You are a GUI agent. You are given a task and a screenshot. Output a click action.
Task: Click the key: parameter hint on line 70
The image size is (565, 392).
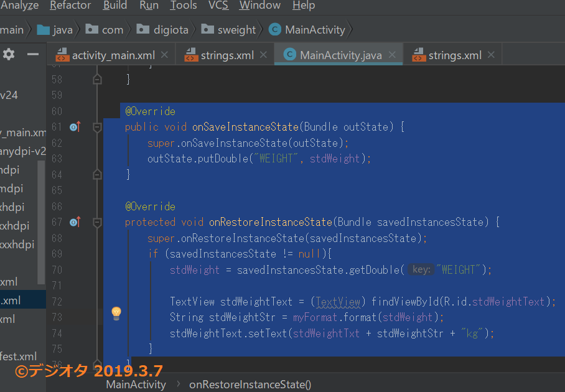coord(421,269)
